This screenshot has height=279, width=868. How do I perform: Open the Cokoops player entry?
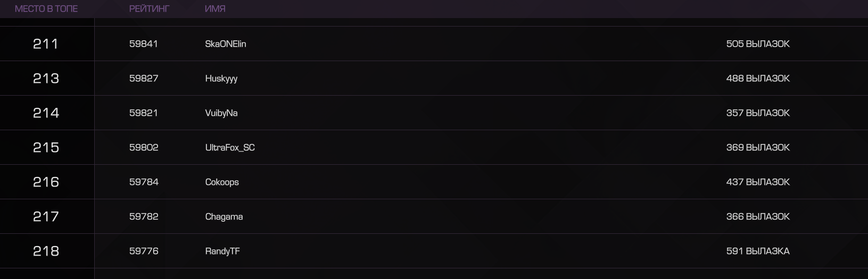[222, 182]
